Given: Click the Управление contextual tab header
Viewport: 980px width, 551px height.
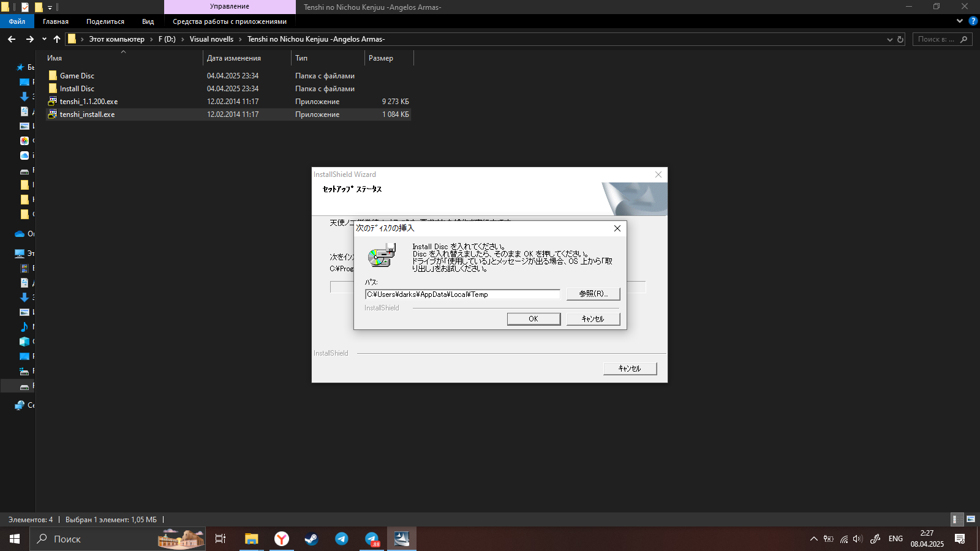Looking at the screenshot, I should [230, 7].
